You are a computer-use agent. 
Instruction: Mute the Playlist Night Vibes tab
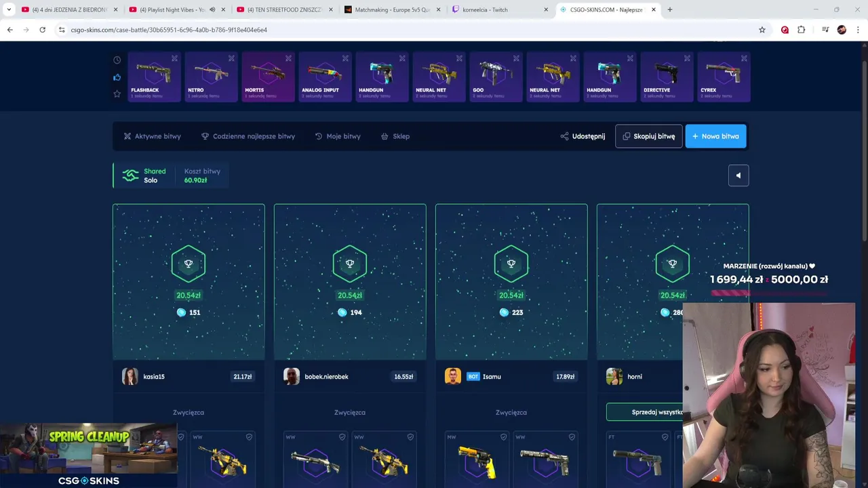point(212,9)
